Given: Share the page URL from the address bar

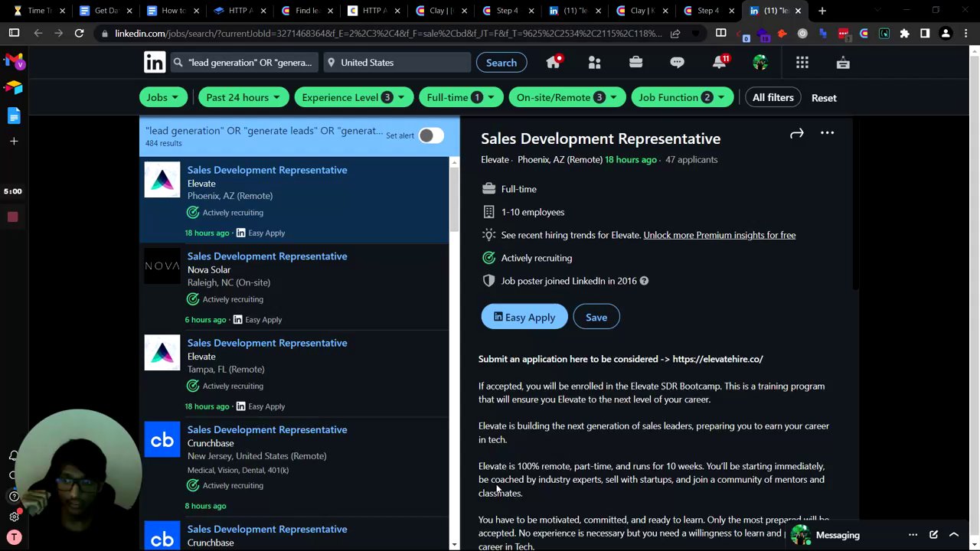Looking at the screenshot, I should pyautogui.click(x=675, y=33).
